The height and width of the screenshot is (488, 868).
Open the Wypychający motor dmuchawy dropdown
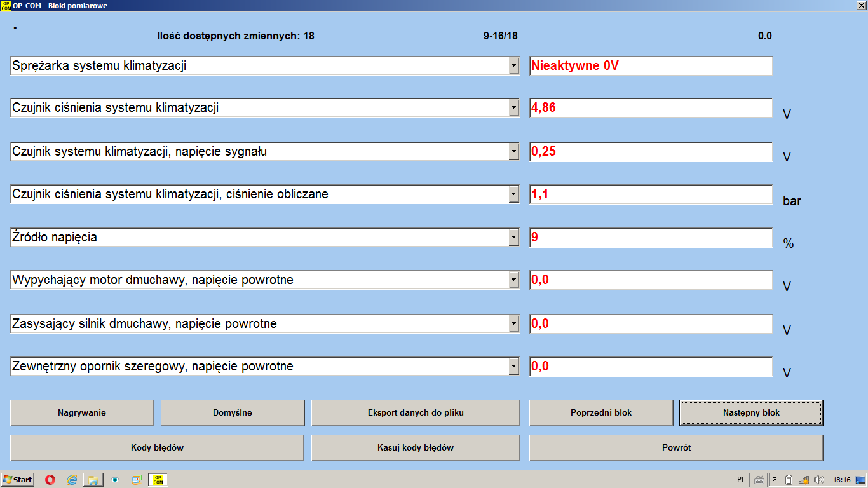coord(514,280)
